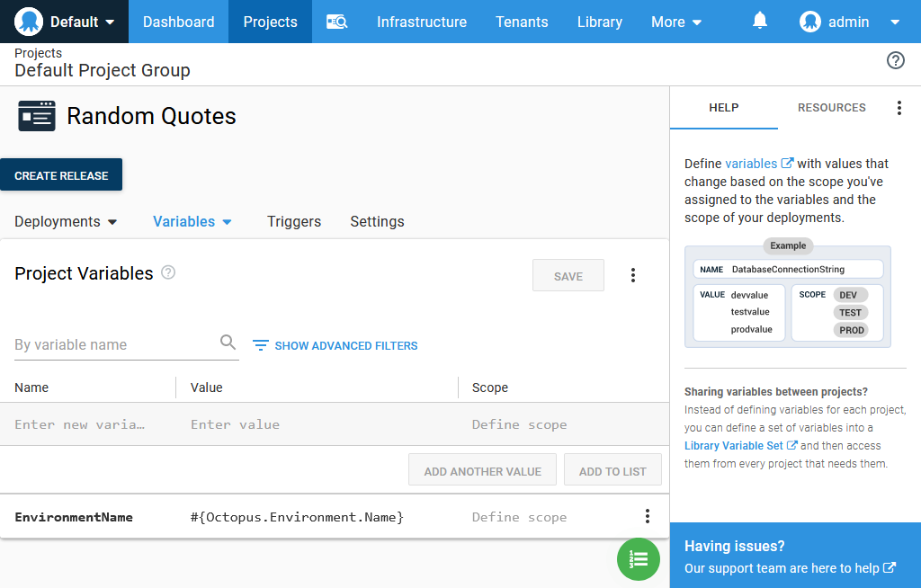This screenshot has height=588, width=921.
Task: Click Define scope for EnvironmentName row
Action: click(x=519, y=517)
